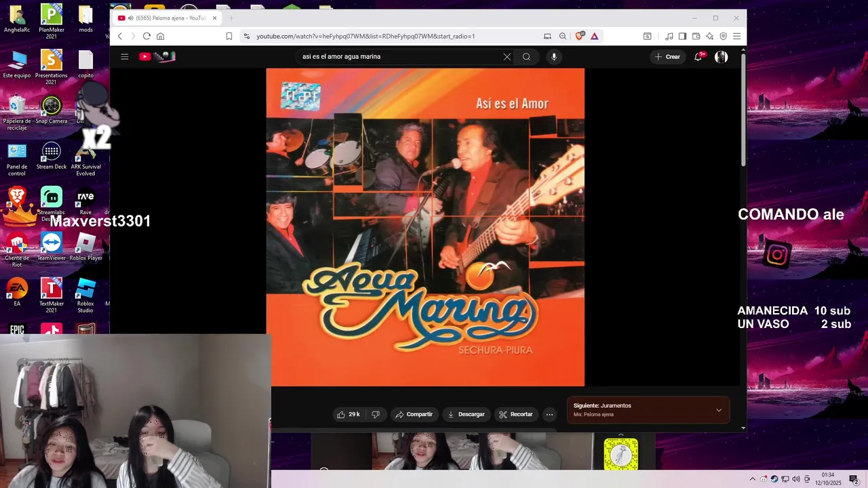
Task: Open TeamViewer desktop icon
Action: (52, 247)
